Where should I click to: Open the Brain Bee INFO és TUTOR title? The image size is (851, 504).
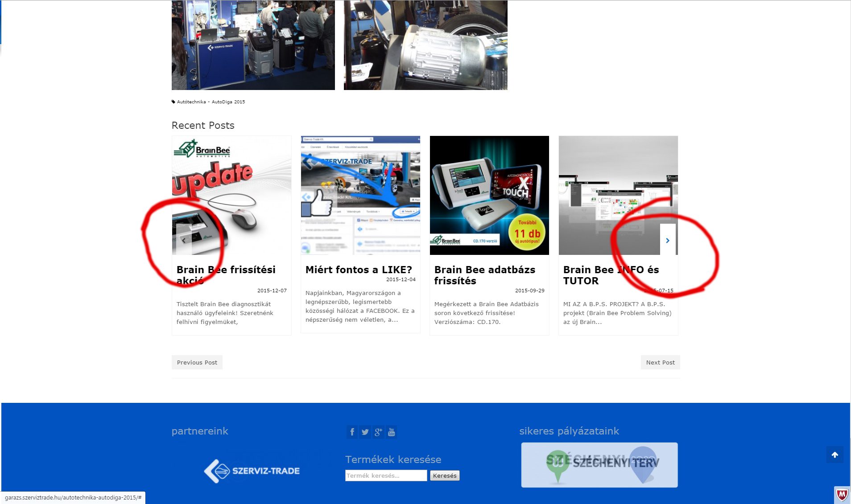[611, 275]
